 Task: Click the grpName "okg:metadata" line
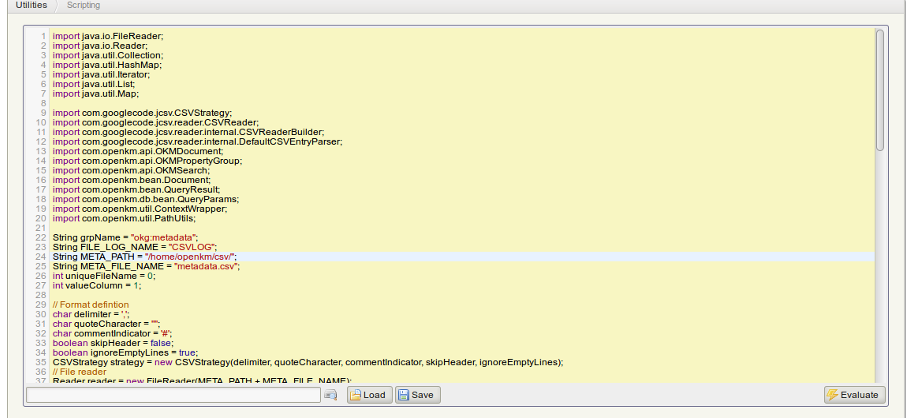124,238
